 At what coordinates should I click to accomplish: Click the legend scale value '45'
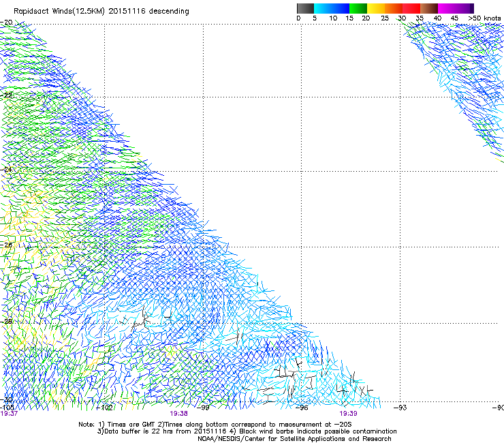pos(454,18)
